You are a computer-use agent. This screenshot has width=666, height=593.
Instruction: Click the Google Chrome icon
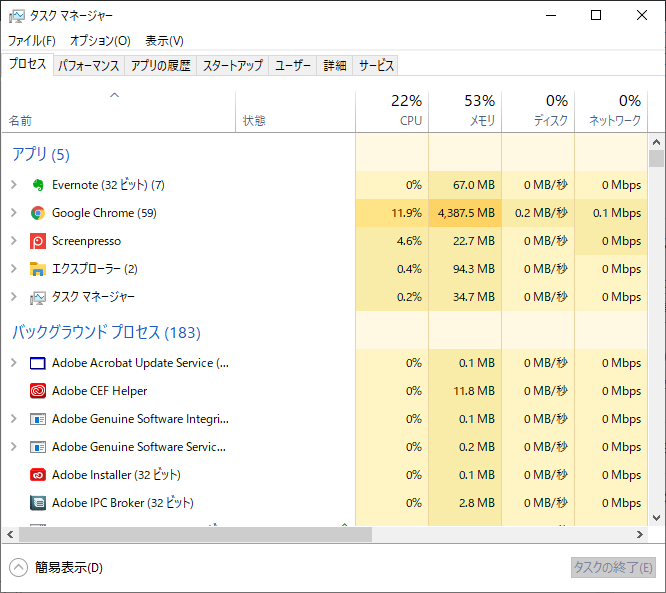tap(38, 213)
